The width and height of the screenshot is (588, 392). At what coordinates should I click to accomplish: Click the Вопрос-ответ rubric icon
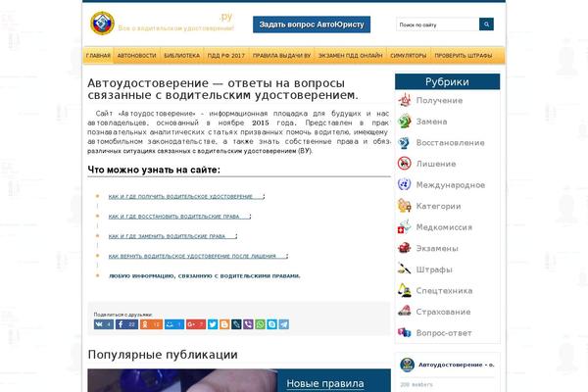404,333
